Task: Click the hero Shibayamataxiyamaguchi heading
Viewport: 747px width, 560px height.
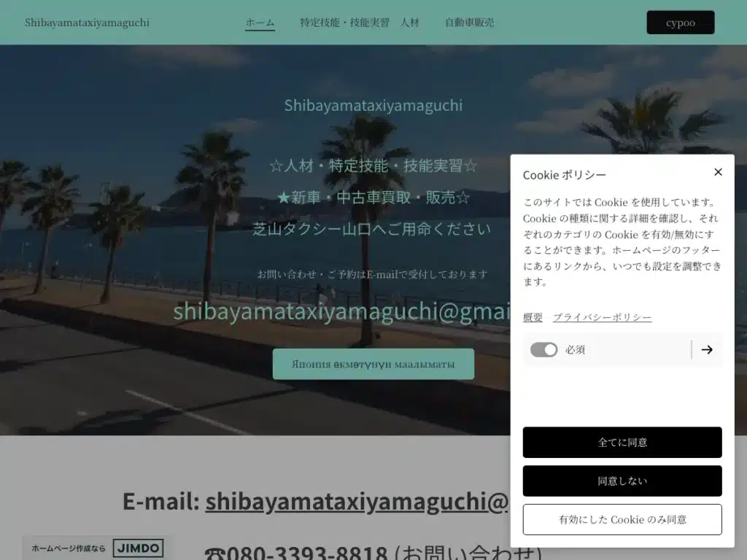Action: tap(373, 105)
